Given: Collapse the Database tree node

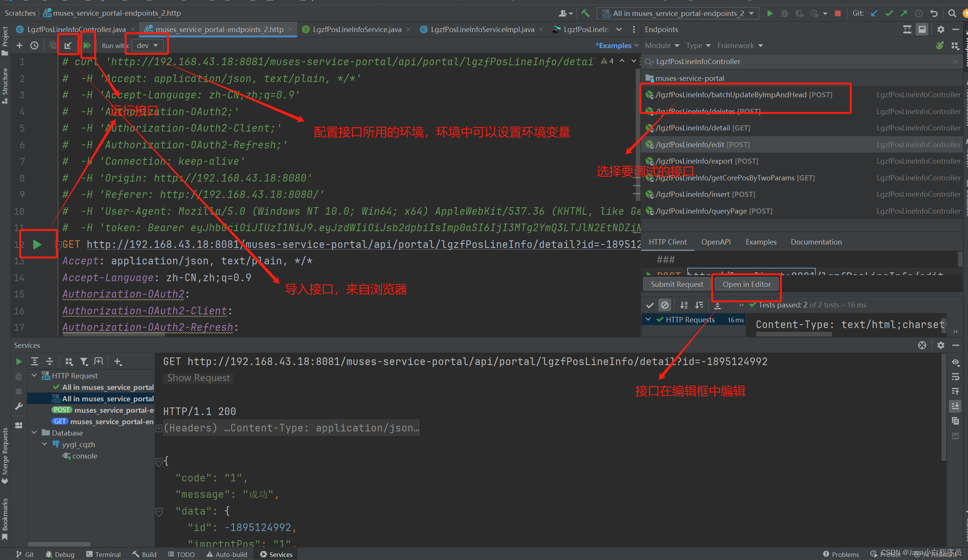Looking at the screenshot, I should [x=35, y=433].
